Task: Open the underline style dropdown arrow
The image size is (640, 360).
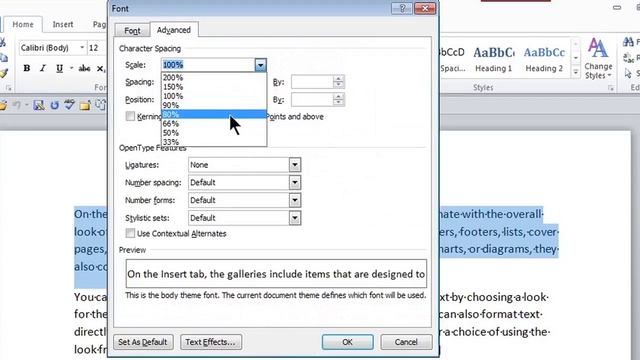Action: tap(71, 68)
